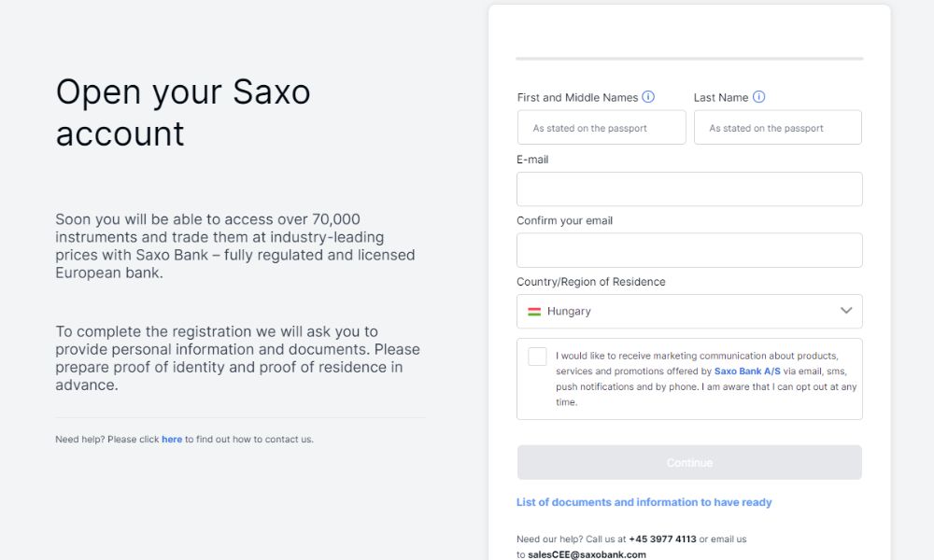Image resolution: width=934 pixels, height=560 pixels.
Task: Click the Hungary flag icon
Action: tap(534, 312)
